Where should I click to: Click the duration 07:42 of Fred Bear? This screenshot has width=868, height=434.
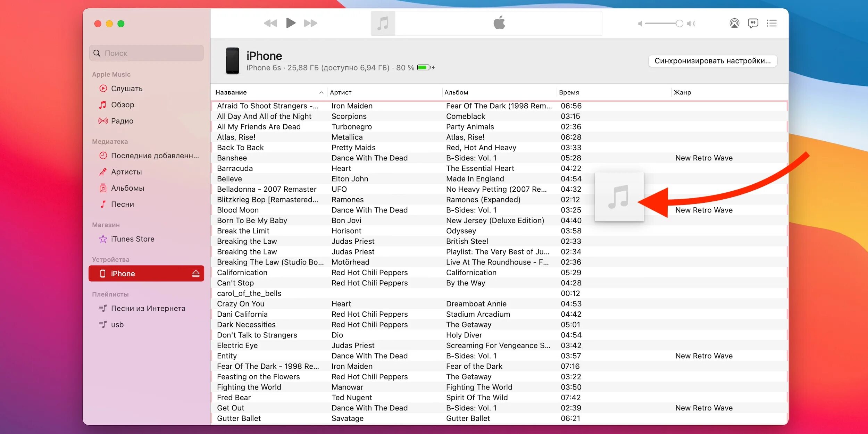click(x=571, y=398)
